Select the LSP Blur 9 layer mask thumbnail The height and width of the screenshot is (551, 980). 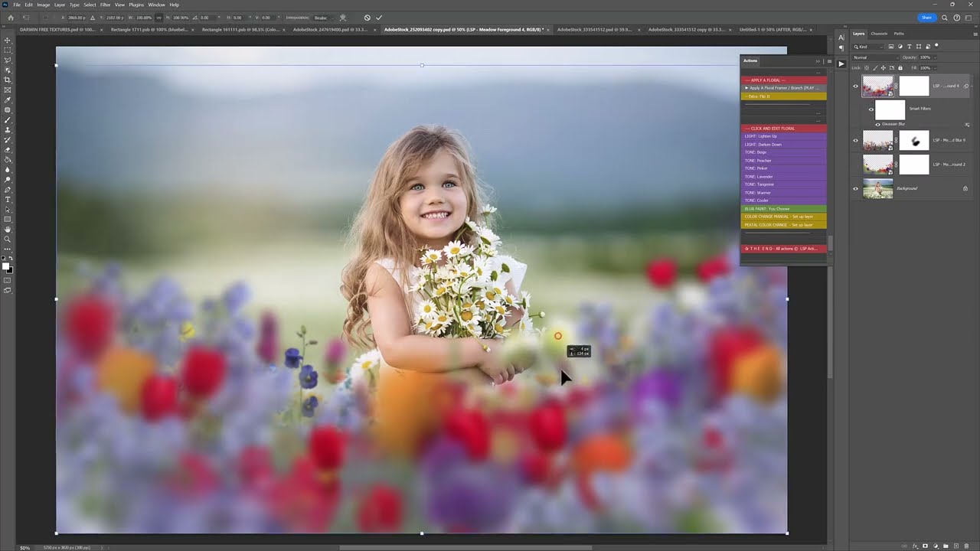tap(914, 141)
